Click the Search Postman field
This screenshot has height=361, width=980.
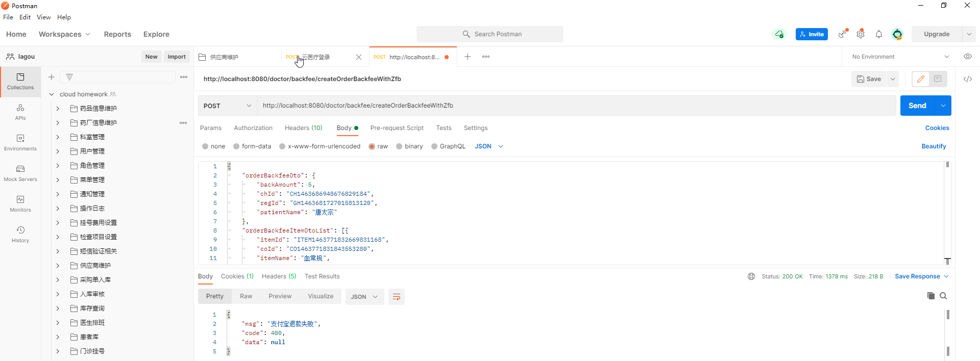[490, 34]
